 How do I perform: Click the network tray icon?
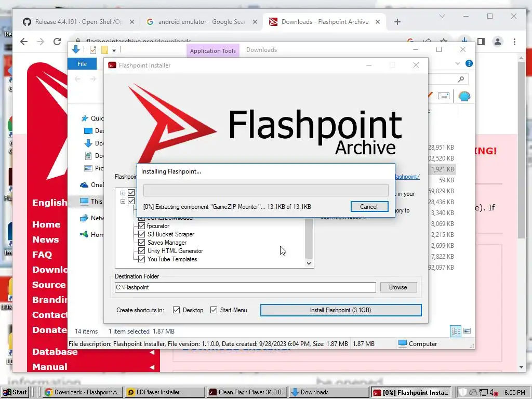point(484,393)
